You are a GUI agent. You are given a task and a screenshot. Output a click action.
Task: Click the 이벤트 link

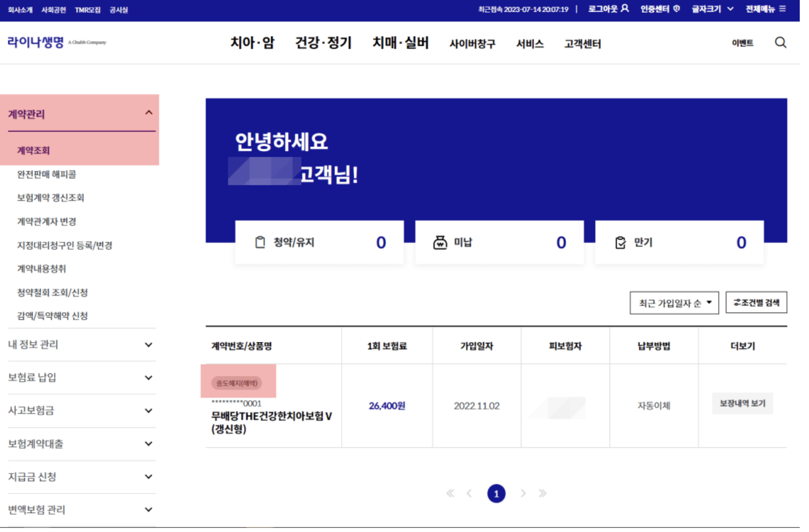(743, 43)
